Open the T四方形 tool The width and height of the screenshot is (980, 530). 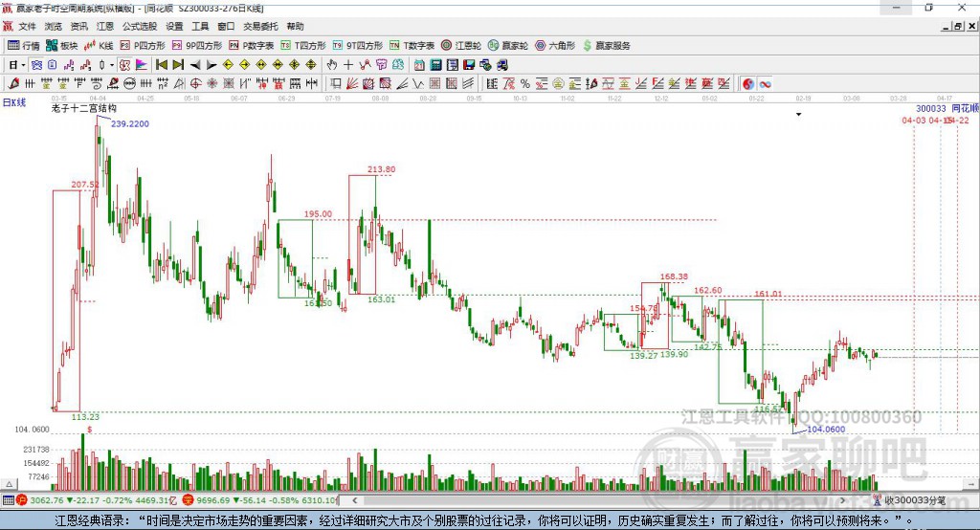(303, 46)
